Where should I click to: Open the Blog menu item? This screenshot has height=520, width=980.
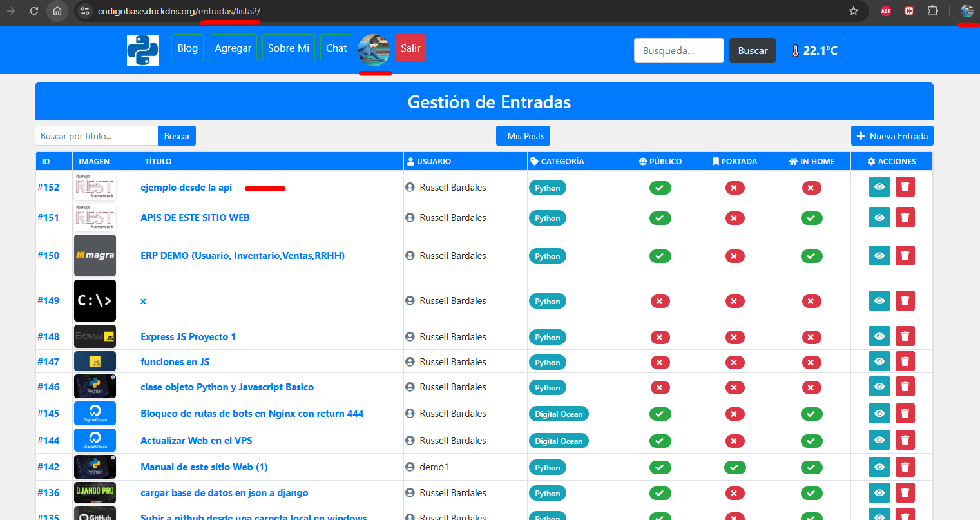point(187,48)
